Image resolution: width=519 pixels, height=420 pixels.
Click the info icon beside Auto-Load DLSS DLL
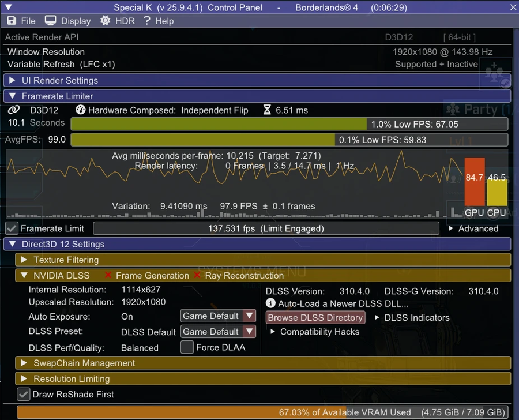270,303
